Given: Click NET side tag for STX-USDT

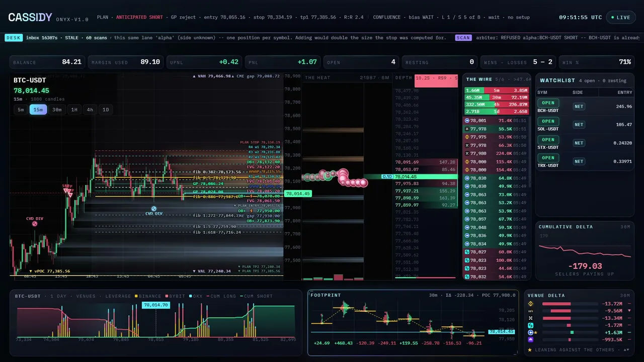Looking at the screenshot, I should pos(579,143).
